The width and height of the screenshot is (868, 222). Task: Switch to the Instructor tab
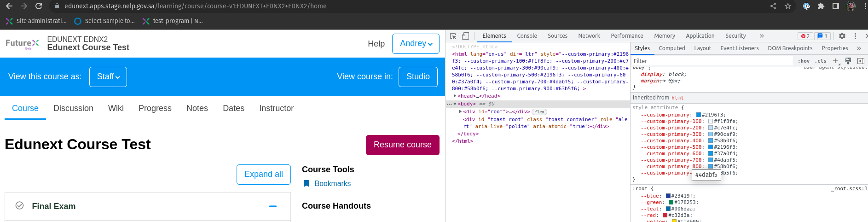[276, 108]
